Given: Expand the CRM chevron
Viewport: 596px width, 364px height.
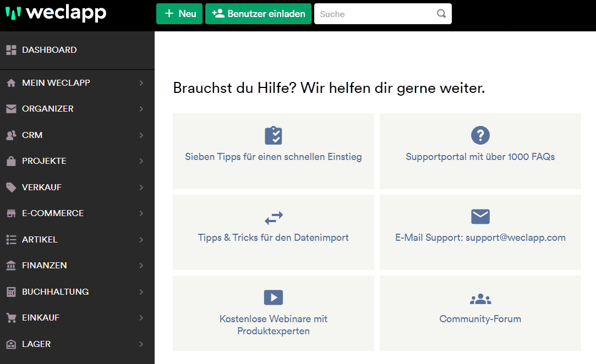Looking at the screenshot, I should click(x=141, y=135).
